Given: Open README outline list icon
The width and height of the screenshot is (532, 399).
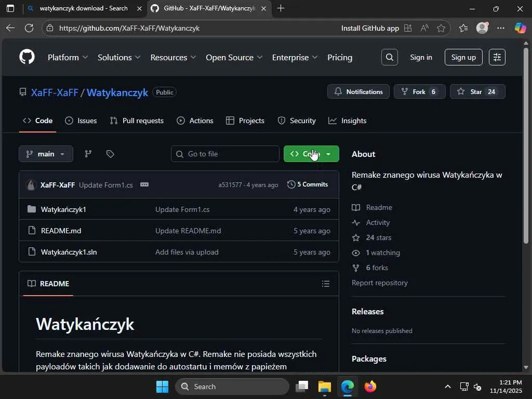Looking at the screenshot, I should [326, 284].
